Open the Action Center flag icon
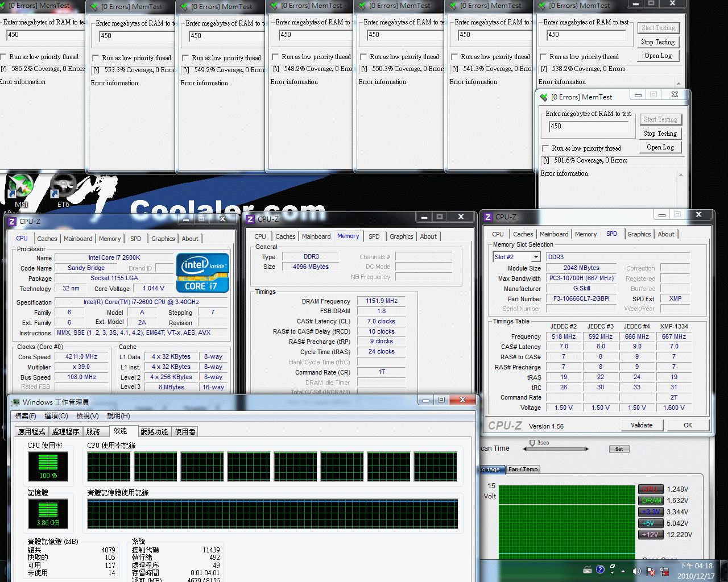The image size is (728, 582). (x=651, y=571)
